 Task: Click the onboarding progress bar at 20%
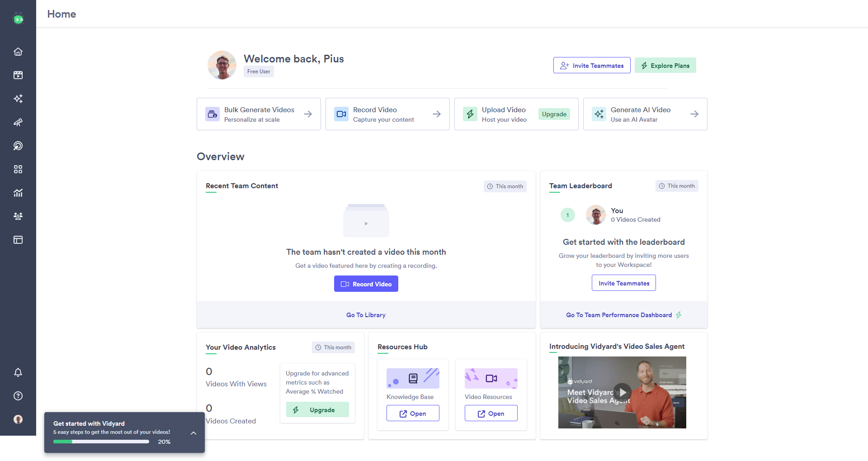[x=101, y=442]
